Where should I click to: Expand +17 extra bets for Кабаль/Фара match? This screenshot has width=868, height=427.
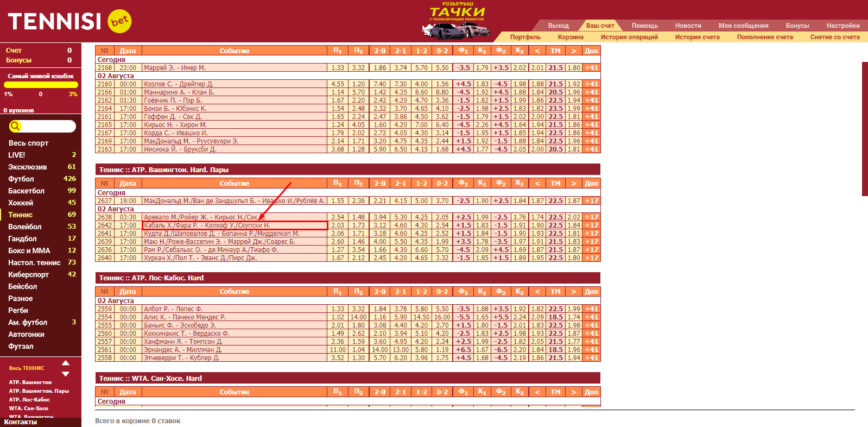click(x=591, y=225)
